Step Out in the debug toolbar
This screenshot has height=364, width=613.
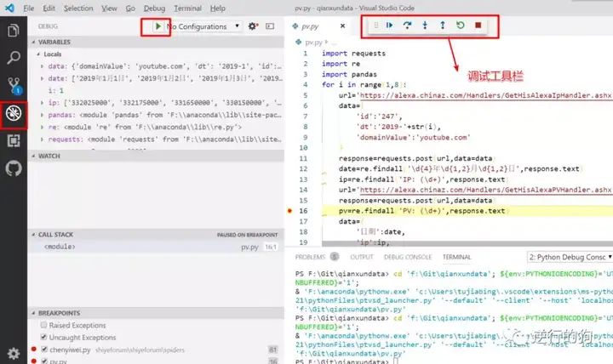pos(443,26)
